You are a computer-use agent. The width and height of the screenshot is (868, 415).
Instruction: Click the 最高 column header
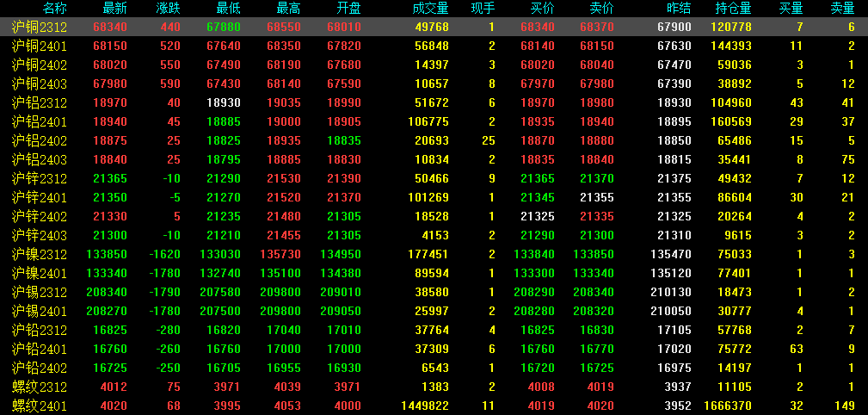click(x=289, y=9)
